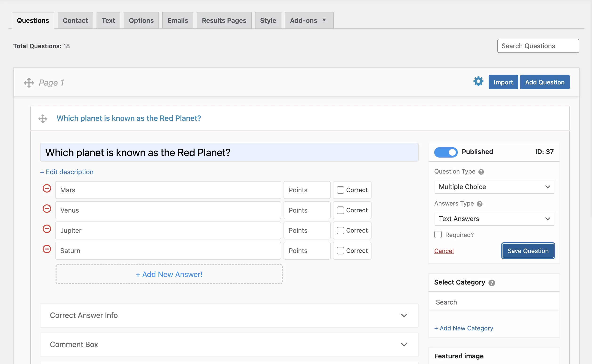Open the Add-ons tab menu
Image resolution: width=592 pixels, height=364 pixels.
click(x=309, y=20)
